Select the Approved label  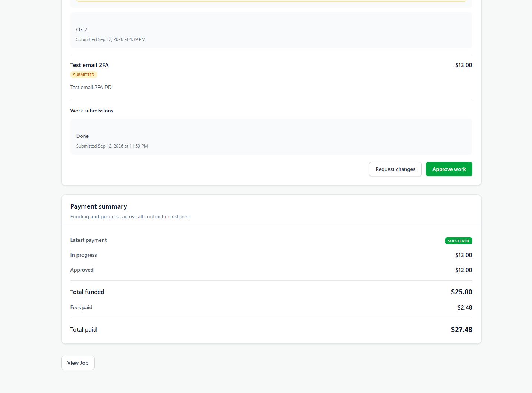[82, 270]
